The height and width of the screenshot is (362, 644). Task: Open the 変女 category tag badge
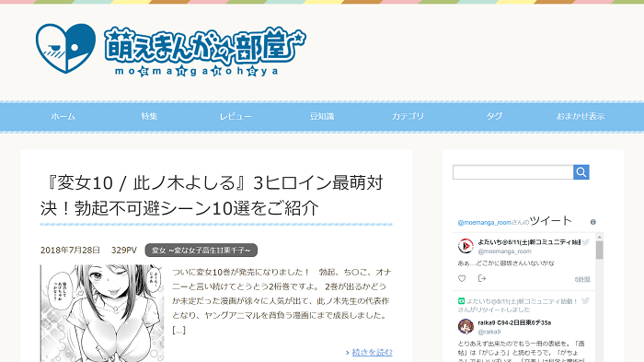click(x=201, y=251)
